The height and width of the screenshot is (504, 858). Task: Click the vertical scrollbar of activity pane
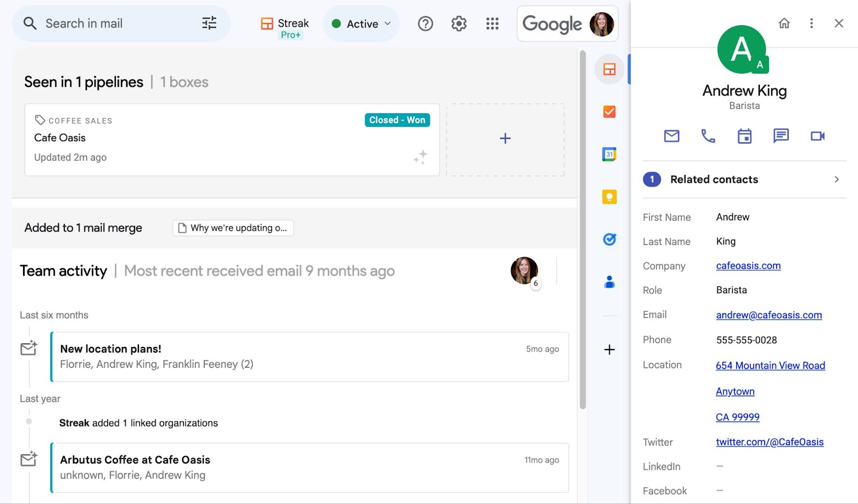(x=582, y=231)
